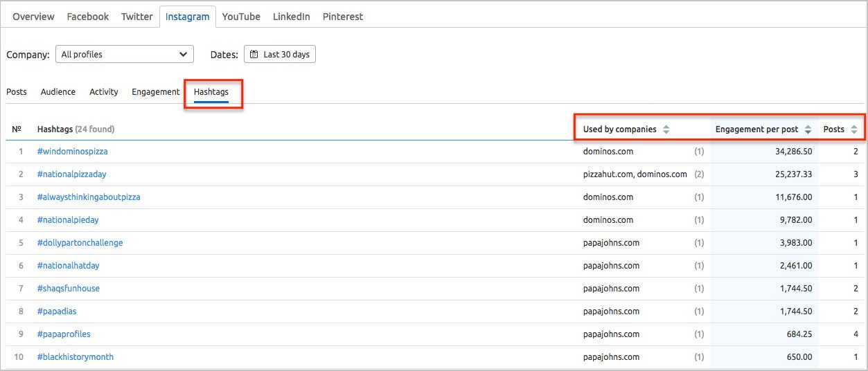Open the All profiles company dropdown
868x371 pixels.
point(124,54)
